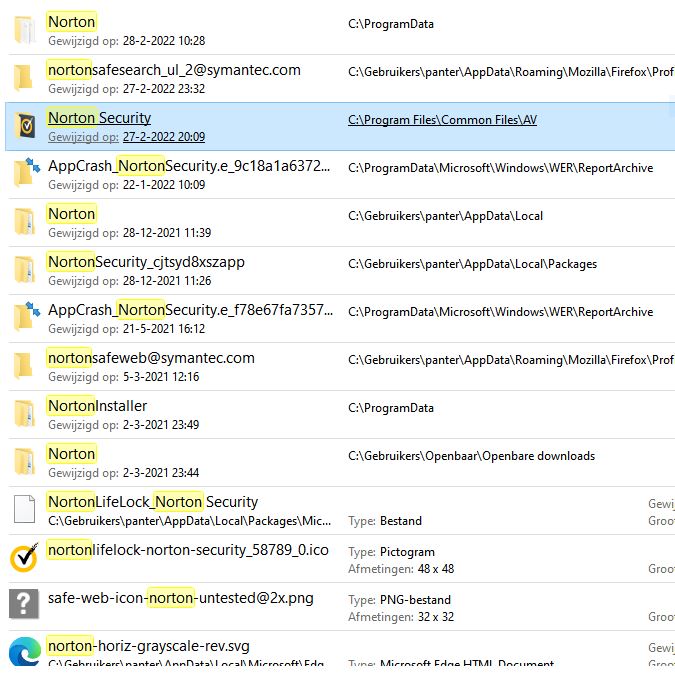This screenshot has width=675, height=682.
Task: Open the C:\Program Files\Common Files\AV path link
Action: click(442, 120)
